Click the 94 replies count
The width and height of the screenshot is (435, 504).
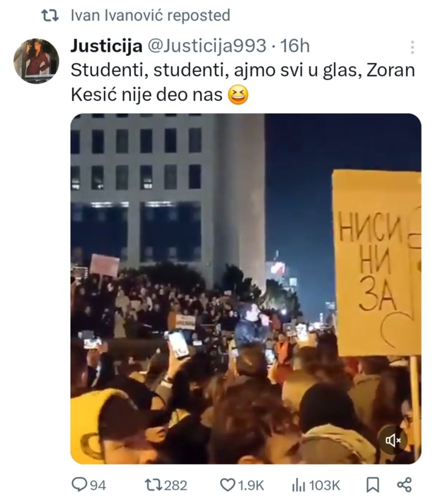tap(98, 486)
